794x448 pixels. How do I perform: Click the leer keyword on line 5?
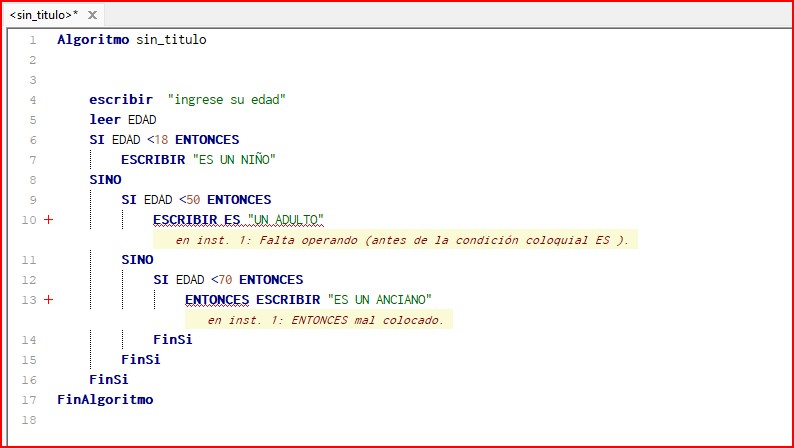click(105, 120)
